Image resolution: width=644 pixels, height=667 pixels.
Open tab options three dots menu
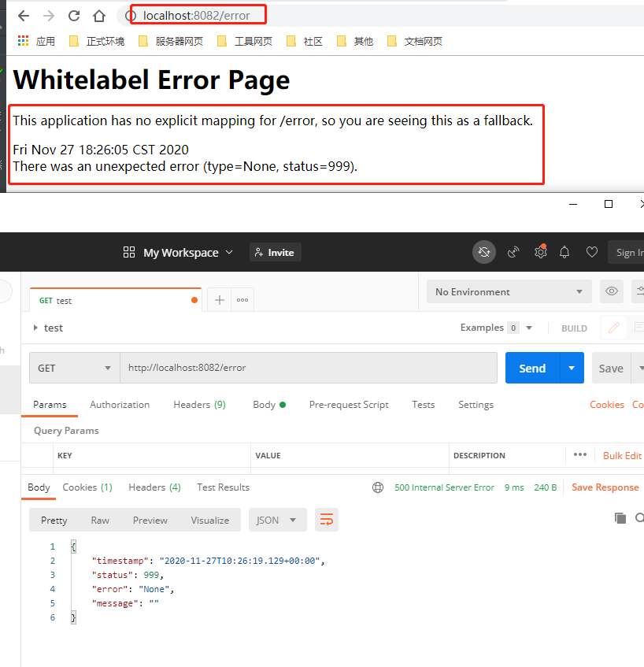tap(242, 300)
